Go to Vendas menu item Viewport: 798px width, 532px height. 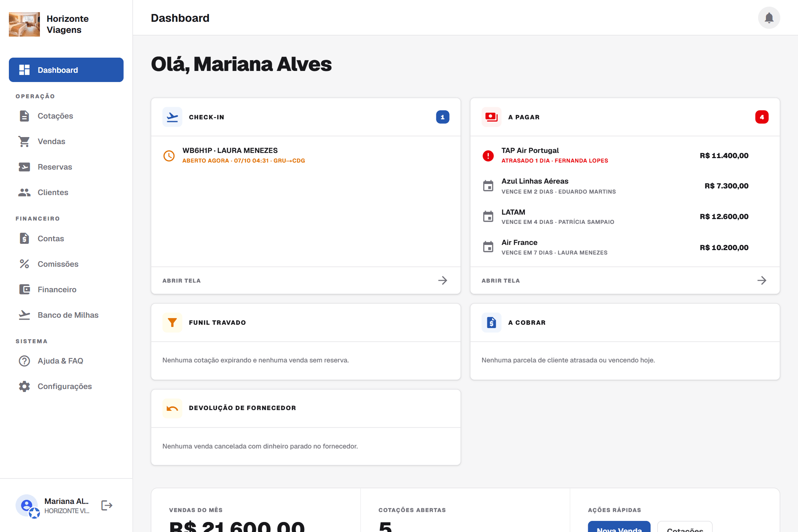[x=66, y=141]
